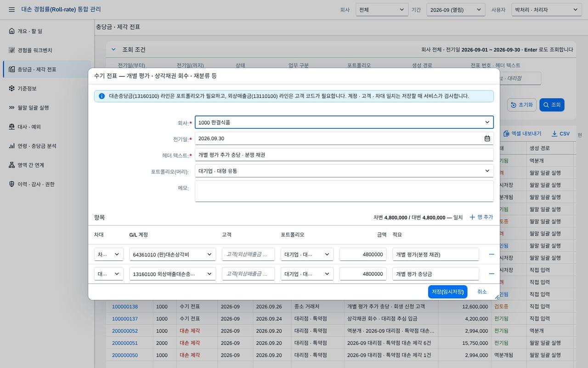588x368 pixels.
Task: Open the 포트폴리오(머리) dropdown
Action: coord(344,171)
